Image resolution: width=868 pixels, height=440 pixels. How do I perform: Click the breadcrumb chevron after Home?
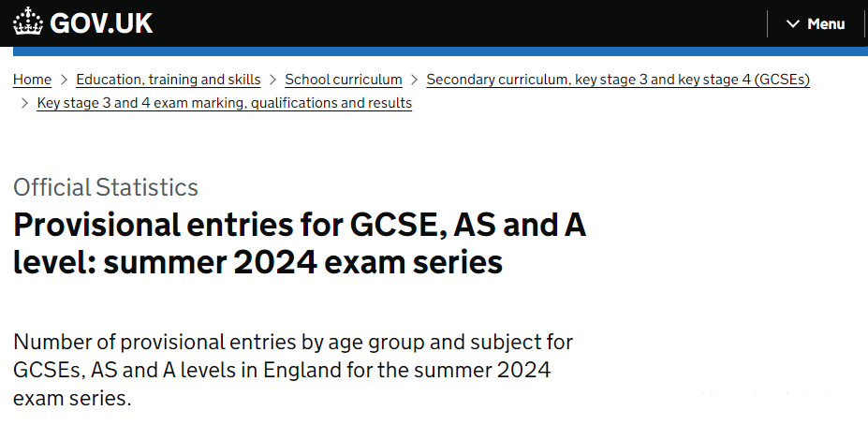tap(64, 80)
